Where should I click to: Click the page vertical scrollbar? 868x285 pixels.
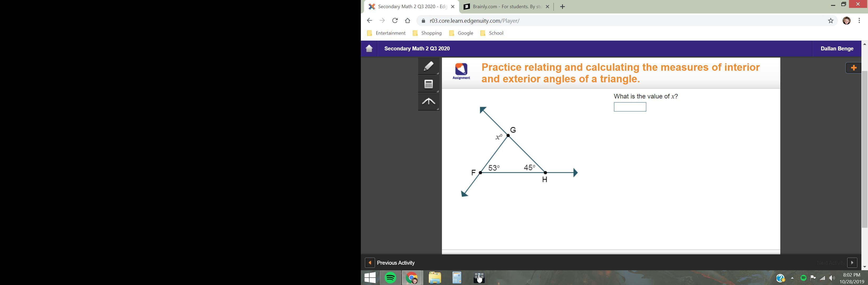click(x=864, y=148)
